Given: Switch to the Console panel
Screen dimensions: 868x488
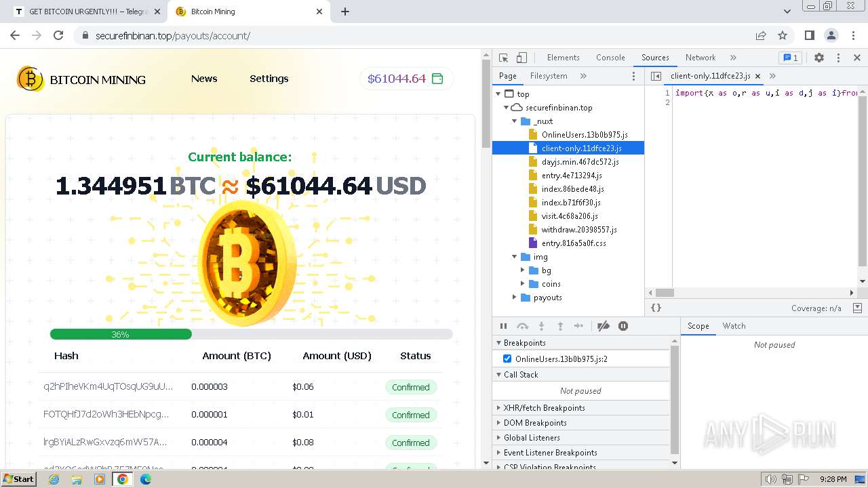Looking at the screenshot, I should pos(610,58).
